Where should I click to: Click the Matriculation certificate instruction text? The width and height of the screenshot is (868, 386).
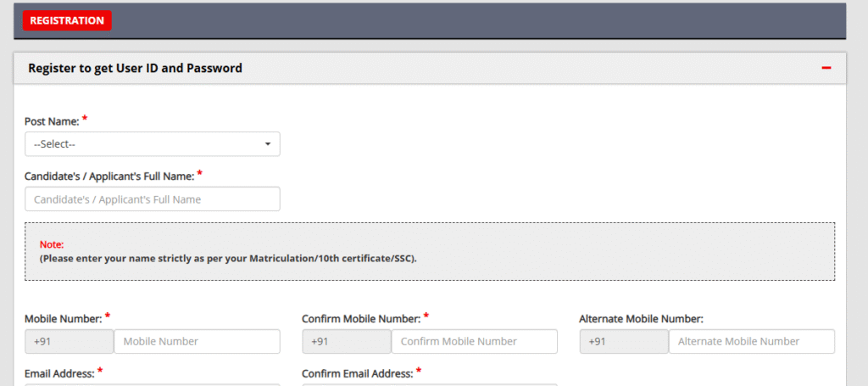[228, 258]
